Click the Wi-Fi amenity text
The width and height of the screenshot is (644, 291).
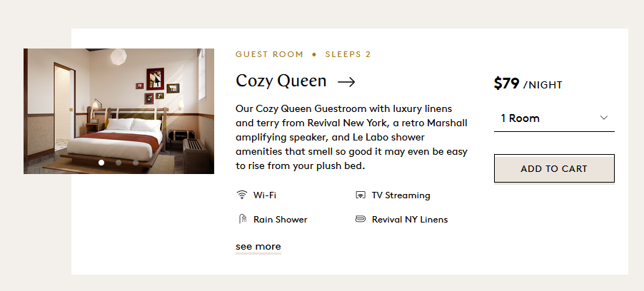265,195
